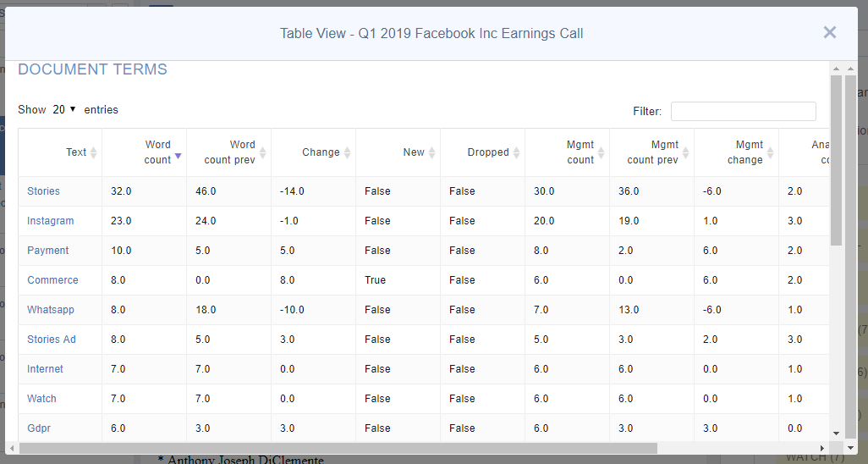Sort by Word count column
The width and height of the screenshot is (868, 464).
pos(145,152)
